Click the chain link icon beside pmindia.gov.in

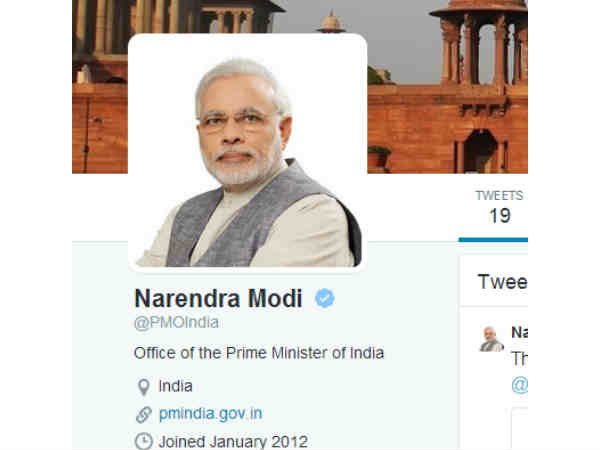coord(143,415)
